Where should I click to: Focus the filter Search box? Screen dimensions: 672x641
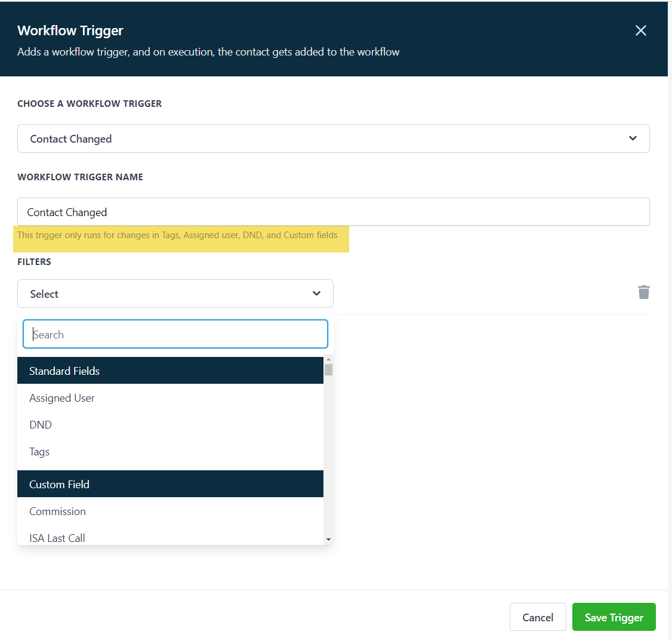175,334
